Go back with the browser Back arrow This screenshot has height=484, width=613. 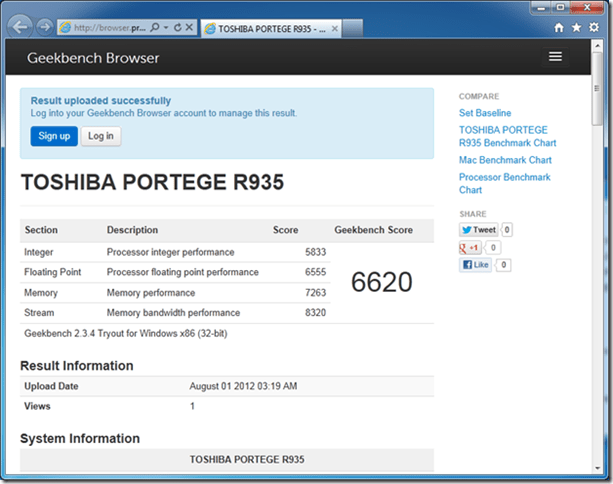[x=20, y=27]
